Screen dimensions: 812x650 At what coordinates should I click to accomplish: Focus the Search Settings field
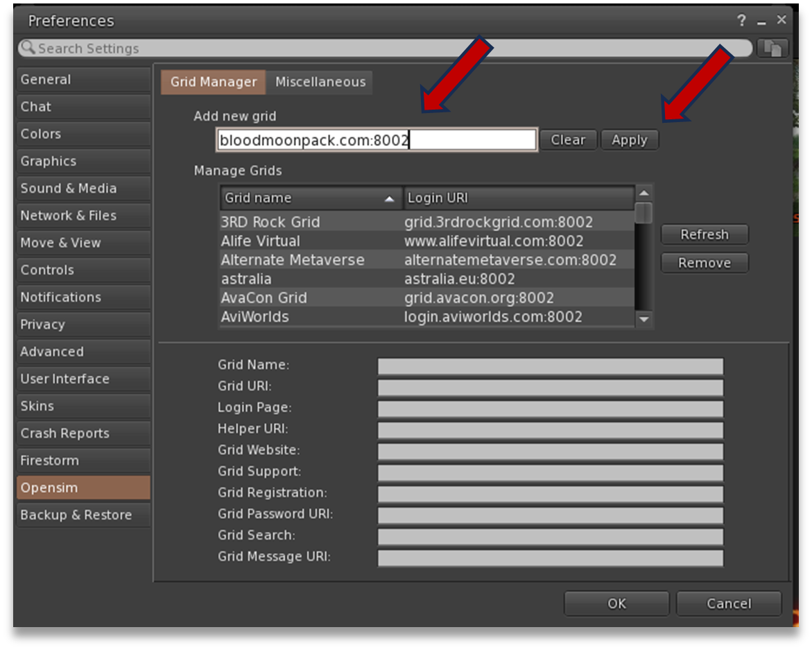pyautogui.click(x=386, y=49)
